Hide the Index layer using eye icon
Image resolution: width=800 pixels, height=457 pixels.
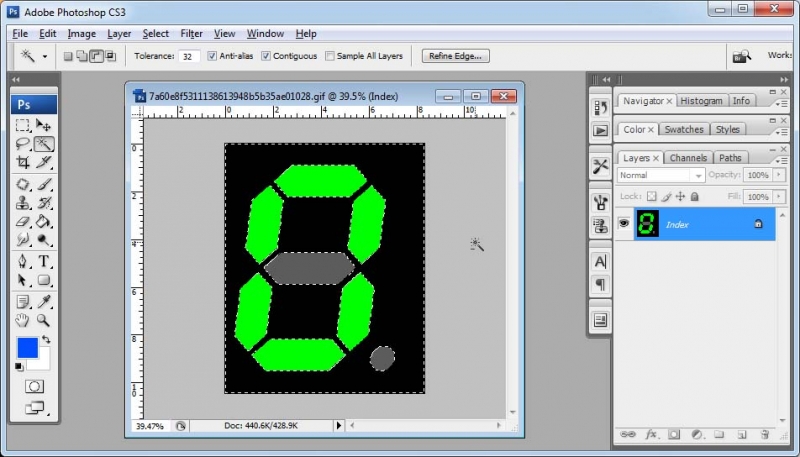click(x=624, y=225)
